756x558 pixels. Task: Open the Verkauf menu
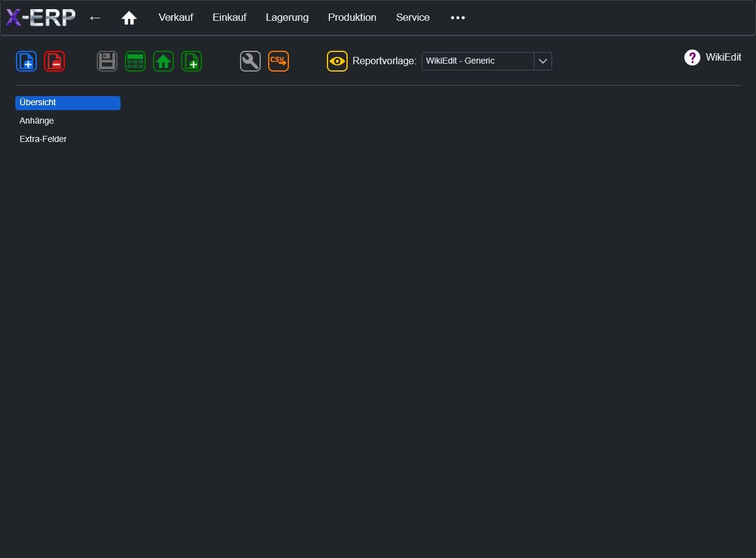(x=176, y=18)
